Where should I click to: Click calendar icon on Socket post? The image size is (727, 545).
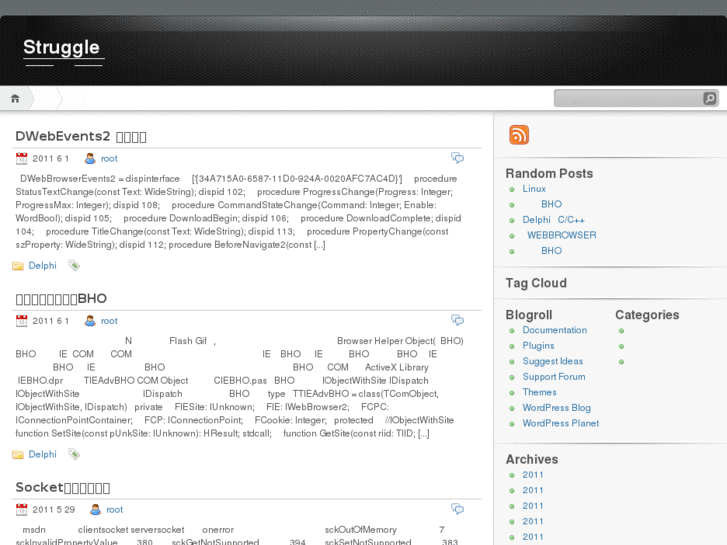click(x=21, y=510)
